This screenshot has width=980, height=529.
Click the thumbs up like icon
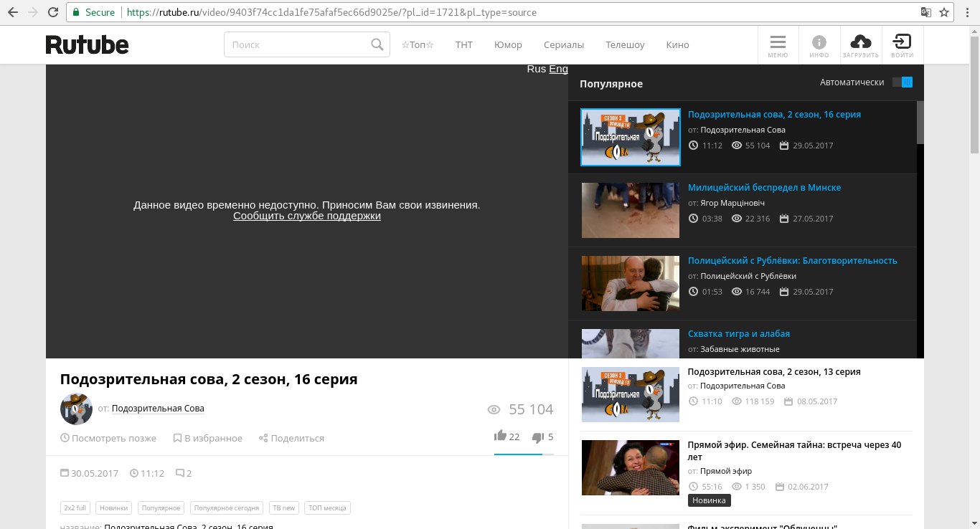pyautogui.click(x=500, y=436)
